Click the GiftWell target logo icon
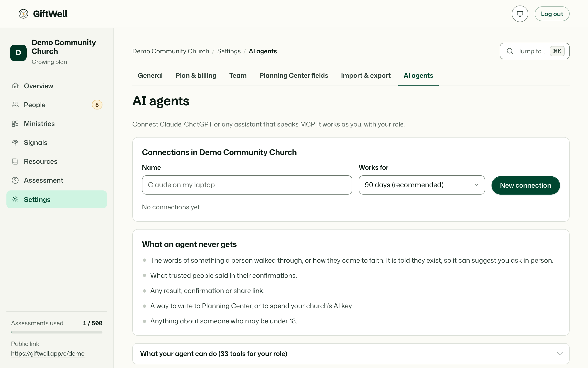The height and width of the screenshot is (368, 588). coord(23,14)
